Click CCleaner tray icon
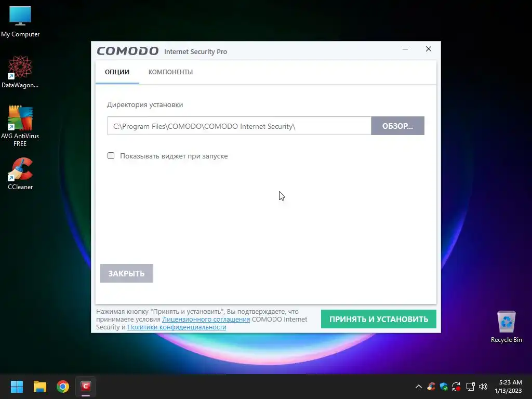532x399 pixels. [x=431, y=387]
